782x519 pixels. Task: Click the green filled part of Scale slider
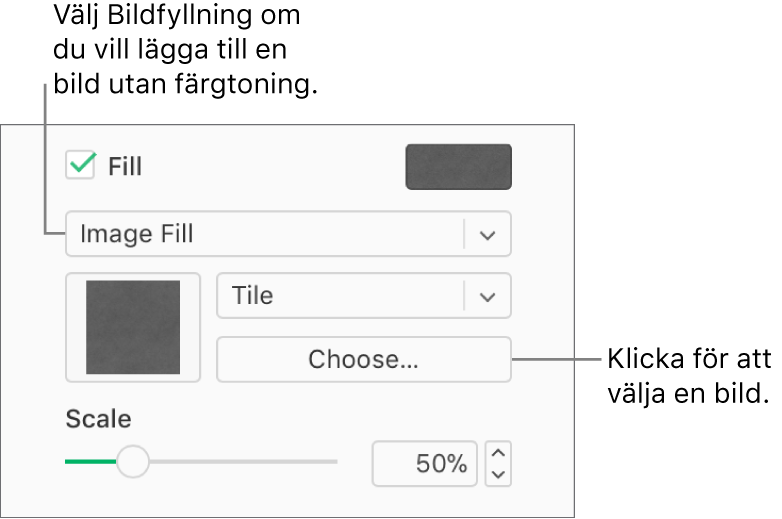[x=88, y=462]
